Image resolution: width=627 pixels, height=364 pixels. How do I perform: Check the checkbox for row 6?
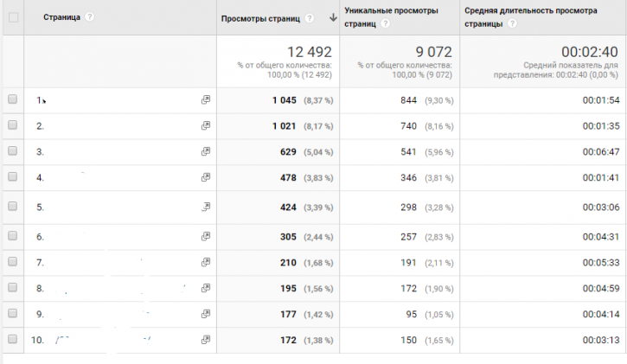click(13, 236)
